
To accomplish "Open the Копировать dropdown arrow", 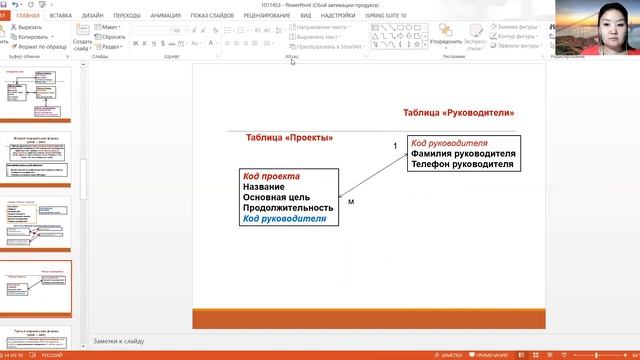I will pyautogui.click(x=52, y=37).
